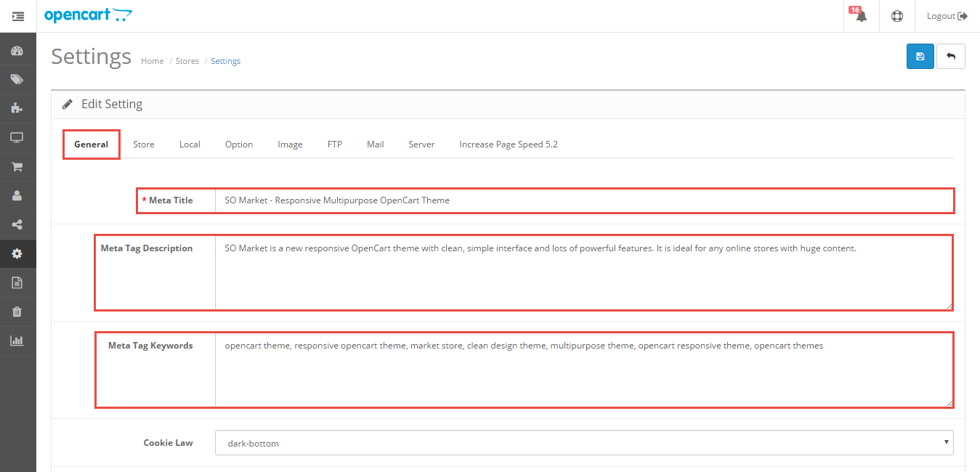Focus the Meta Title input field
This screenshot has width=980, height=472.
click(584, 200)
